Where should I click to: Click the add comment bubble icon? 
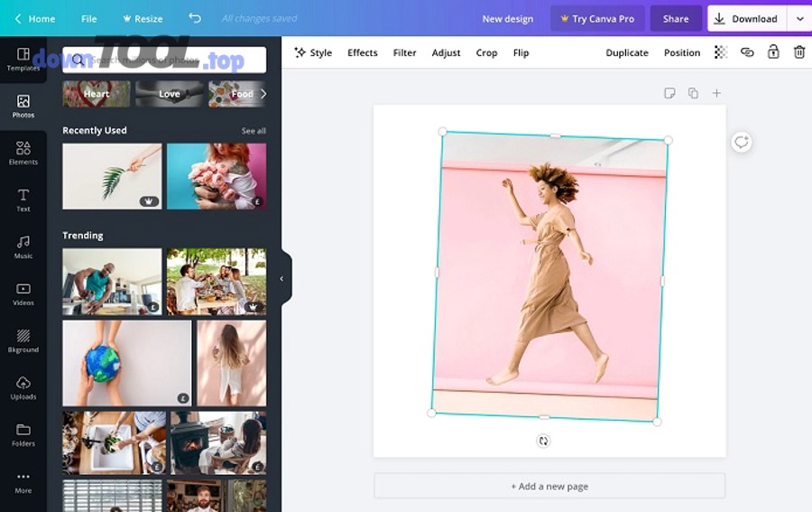742,142
